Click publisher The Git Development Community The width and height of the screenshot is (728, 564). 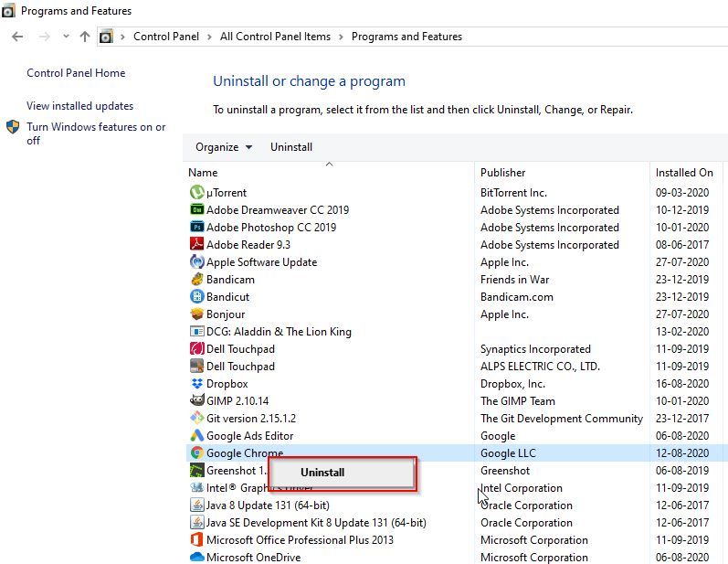tap(562, 418)
